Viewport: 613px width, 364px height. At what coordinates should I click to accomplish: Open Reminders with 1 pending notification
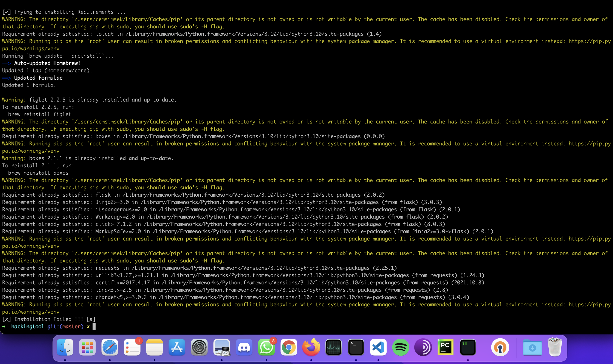pos(132,347)
